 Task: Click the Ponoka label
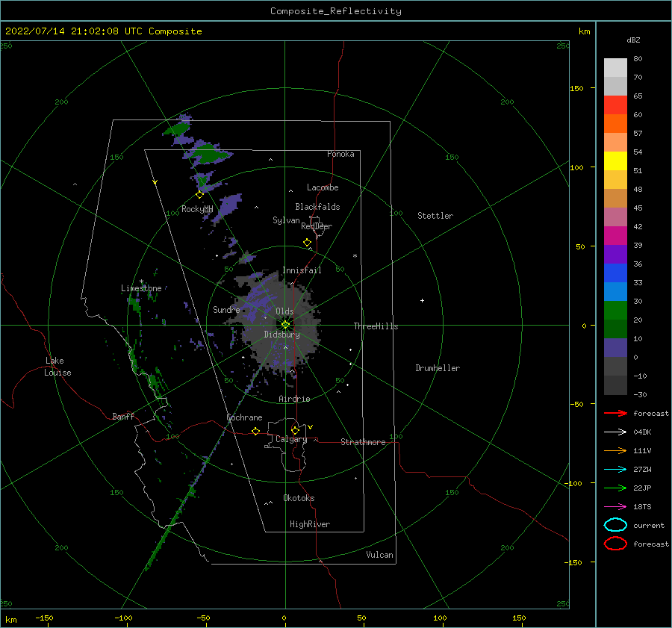click(340, 154)
